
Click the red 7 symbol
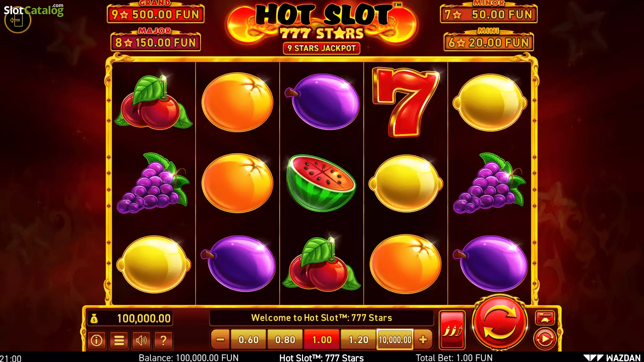[406, 102]
